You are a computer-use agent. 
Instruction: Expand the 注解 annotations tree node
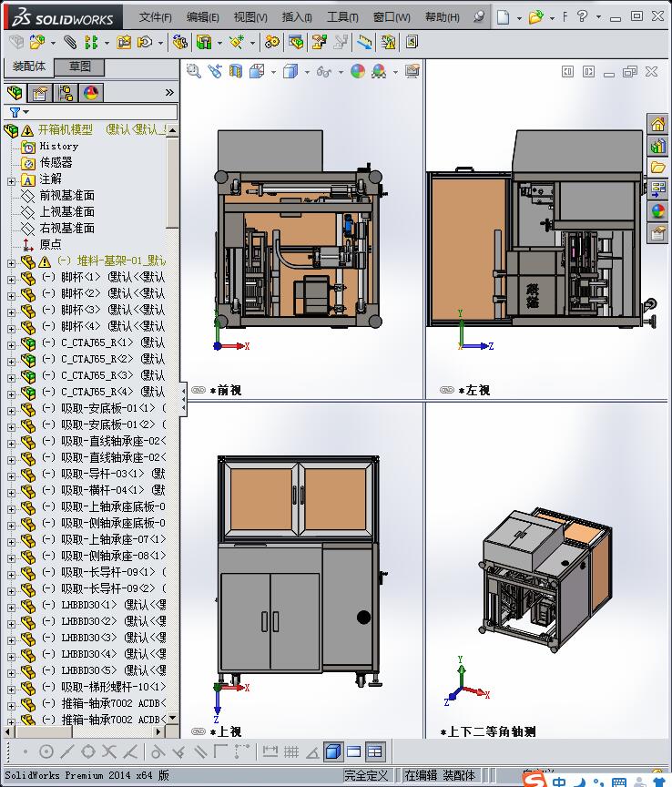11,180
